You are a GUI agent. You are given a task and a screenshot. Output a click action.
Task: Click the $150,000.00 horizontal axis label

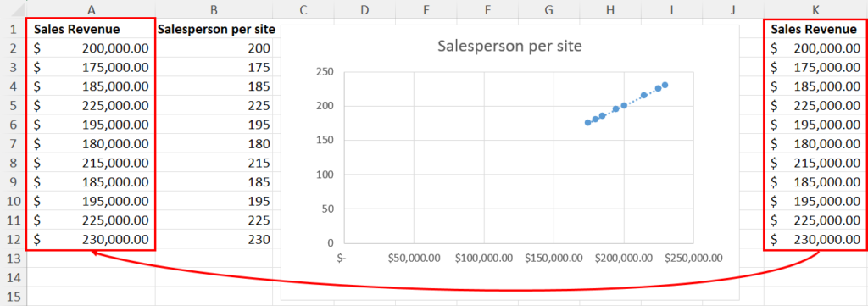pyautogui.click(x=554, y=258)
